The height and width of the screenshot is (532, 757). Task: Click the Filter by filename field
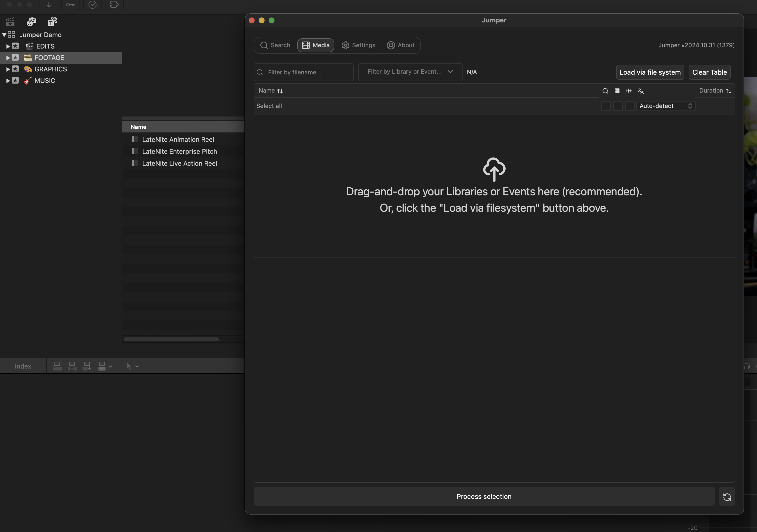(303, 72)
